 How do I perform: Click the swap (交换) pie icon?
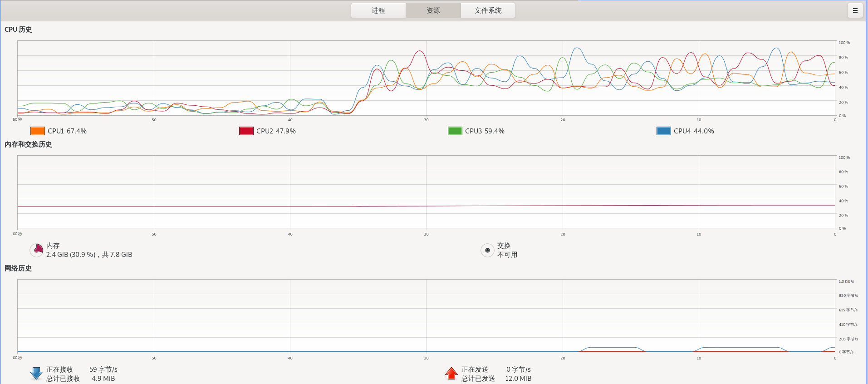(487, 250)
